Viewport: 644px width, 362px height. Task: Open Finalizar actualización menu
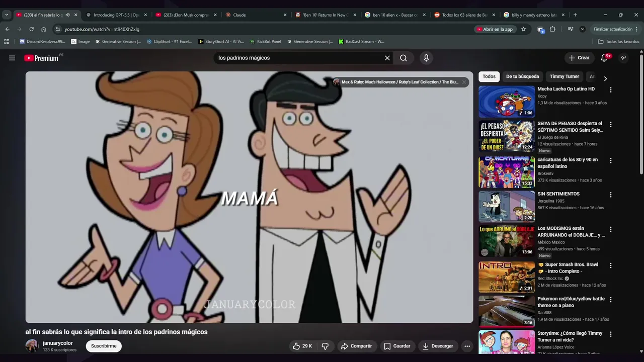point(616,29)
